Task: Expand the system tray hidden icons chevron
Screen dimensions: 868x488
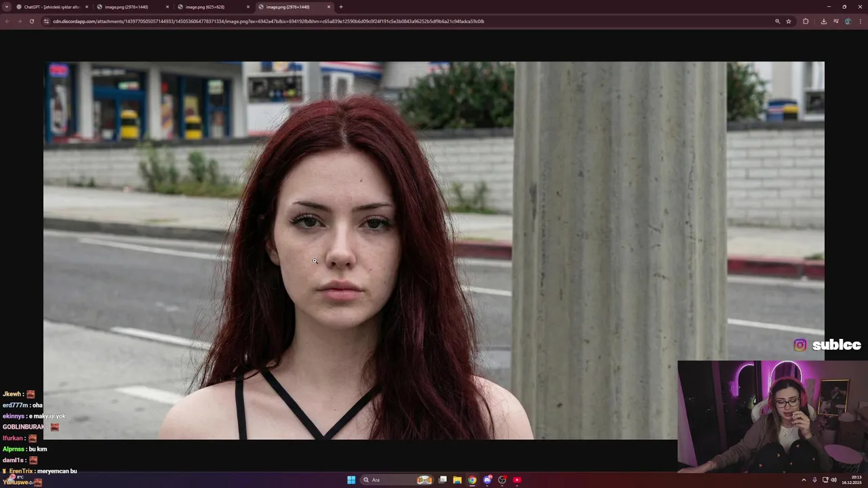Action: (804, 480)
